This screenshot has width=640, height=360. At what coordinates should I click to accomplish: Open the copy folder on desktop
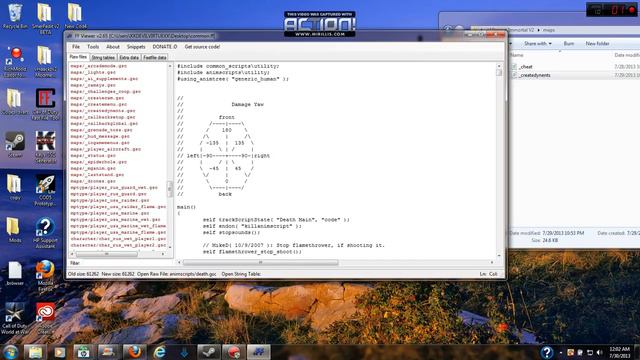(x=15, y=187)
